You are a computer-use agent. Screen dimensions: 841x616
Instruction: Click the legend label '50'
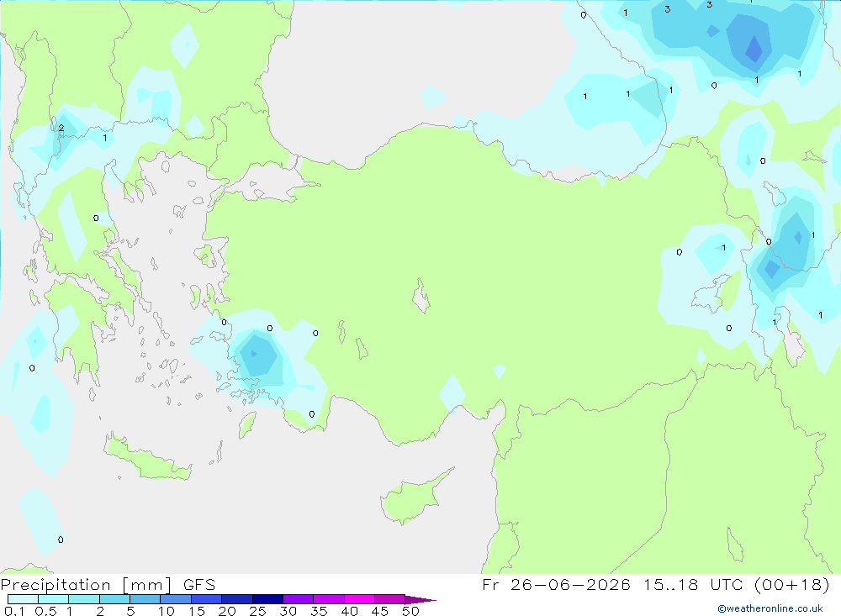411,611
